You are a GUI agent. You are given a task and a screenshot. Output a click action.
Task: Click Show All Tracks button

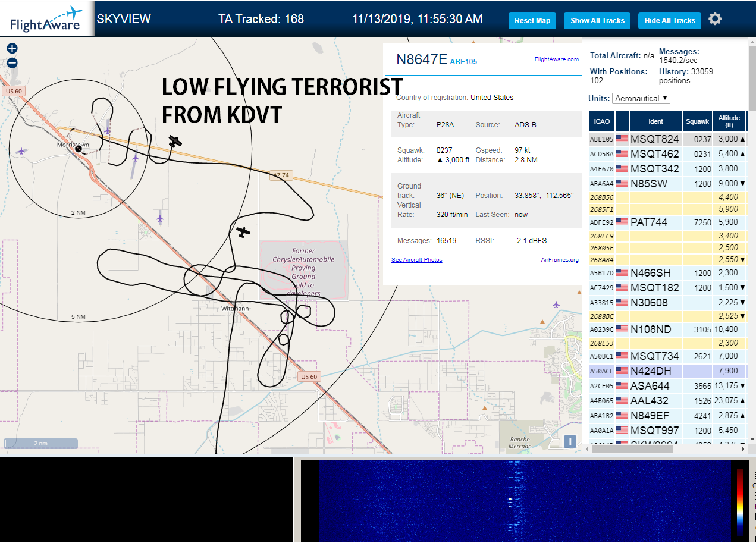pyautogui.click(x=597, y=20)
